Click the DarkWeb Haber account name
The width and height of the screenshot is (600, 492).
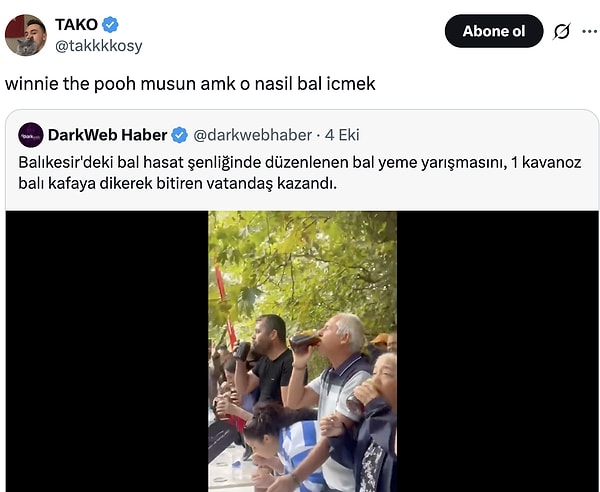coord(108,135)
